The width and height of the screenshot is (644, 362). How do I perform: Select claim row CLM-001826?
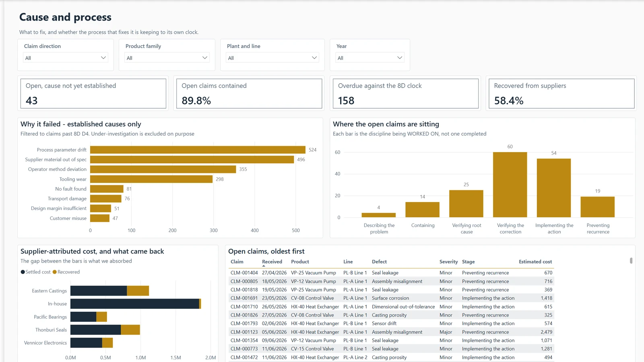tap(391, 315)
